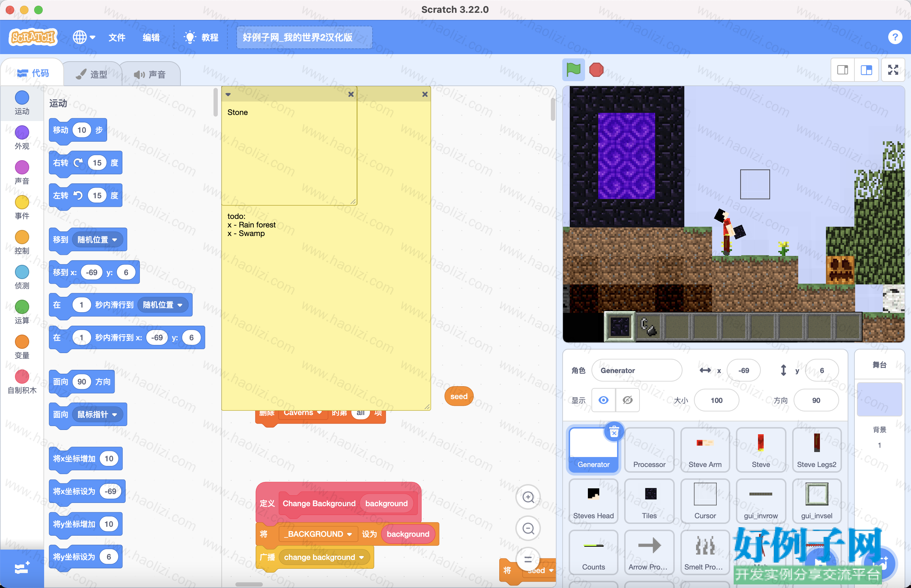The image size is (911, 588).
Task: Open the 代码 (Code) tab
Action: pos(33,73)
